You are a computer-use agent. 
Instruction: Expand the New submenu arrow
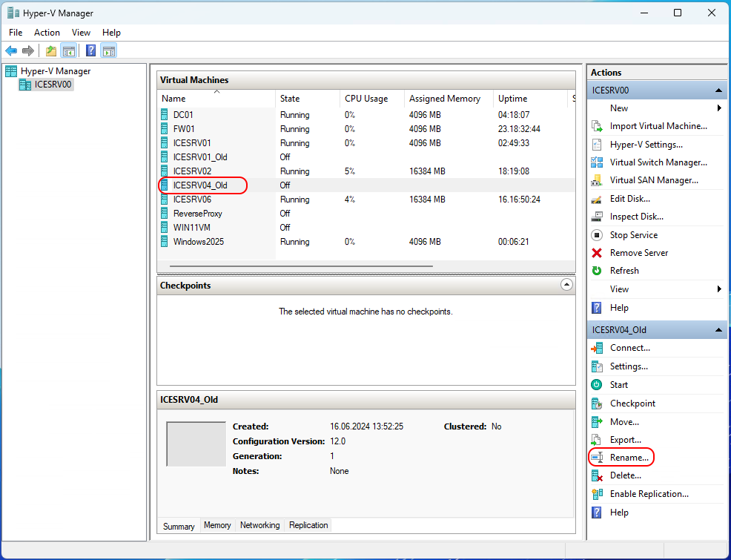click(719, 108)
